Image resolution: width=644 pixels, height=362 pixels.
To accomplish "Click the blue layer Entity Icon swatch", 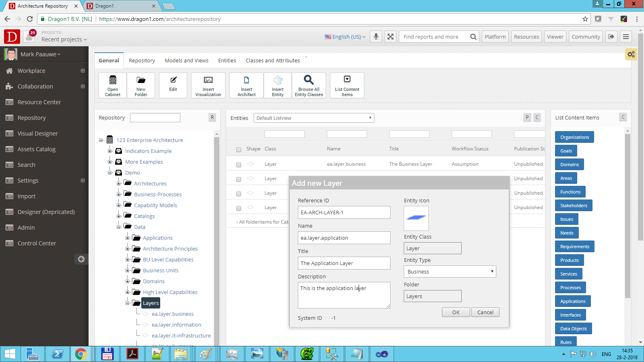I will click(x=416, y=218).
